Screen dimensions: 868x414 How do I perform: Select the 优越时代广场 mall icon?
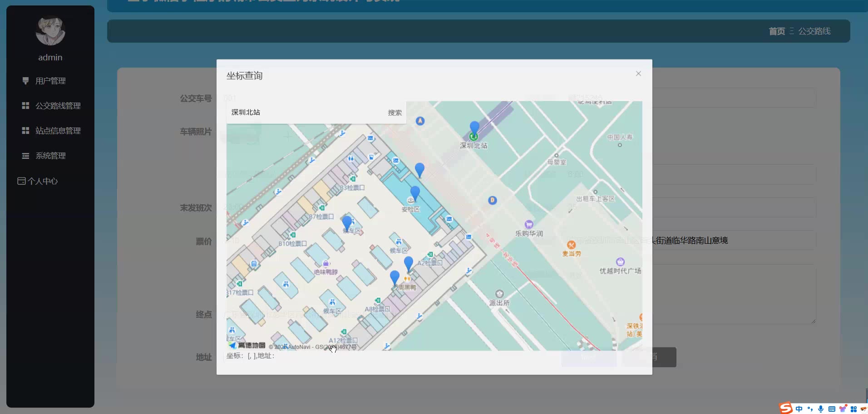point(620,262)
